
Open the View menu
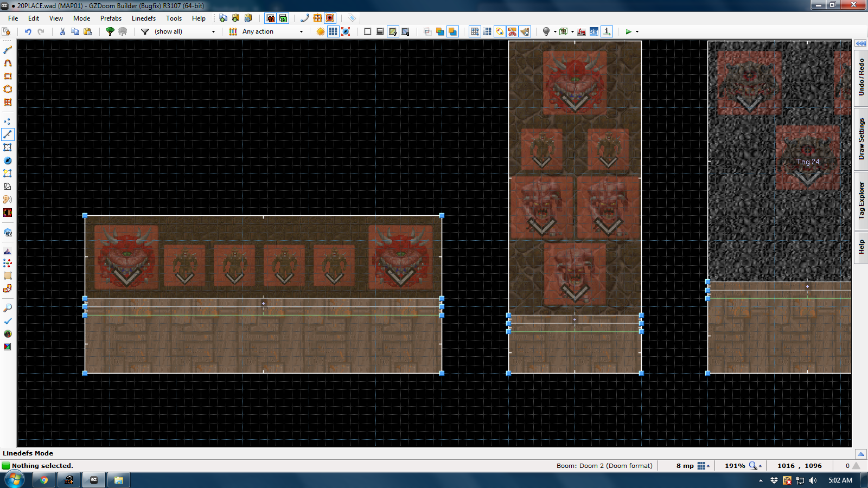tap(56, 18)
